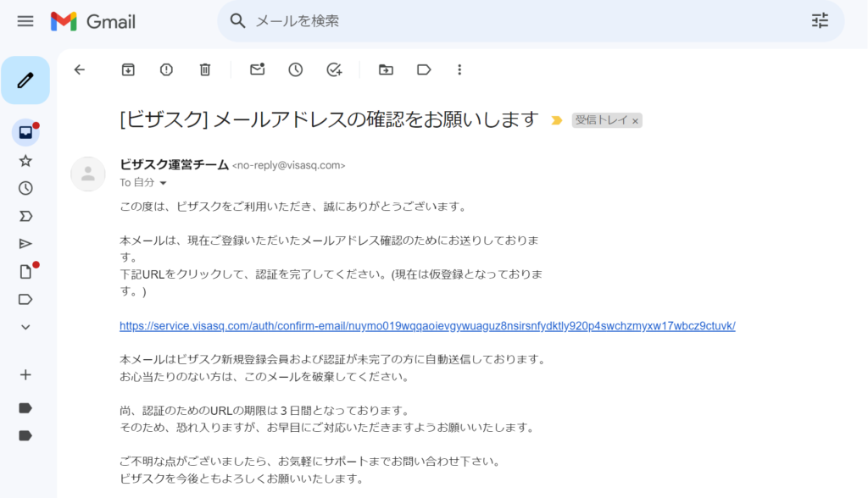Screen dimensions: 868x498
Task: Mark the email as unread
Action: 258,69
